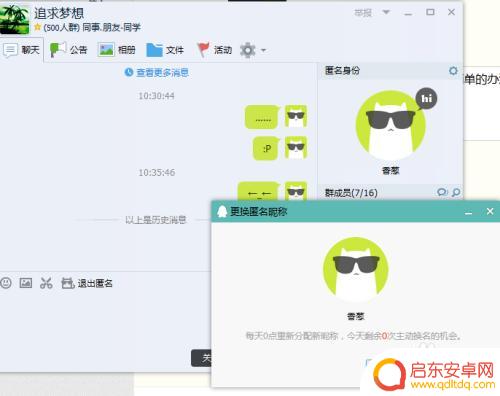Click the cat avatar beside the ...... message
500x396 pixels.
[x=296, y=116]
